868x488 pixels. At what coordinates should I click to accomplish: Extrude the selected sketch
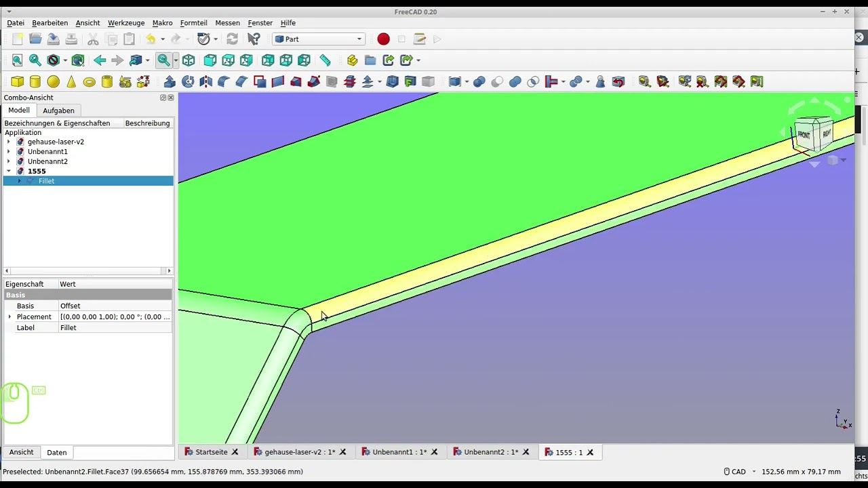pyautogui.click(x=170, y=82)
